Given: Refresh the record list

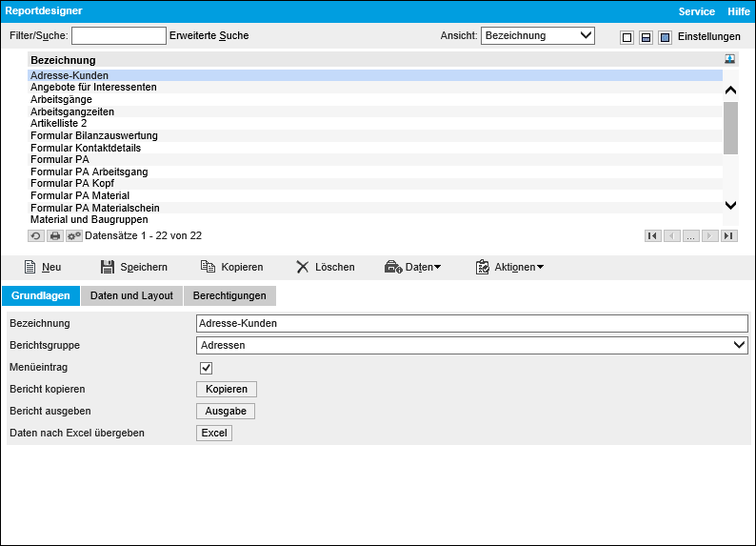Looking at the screenshot, I should pos(36,236).
